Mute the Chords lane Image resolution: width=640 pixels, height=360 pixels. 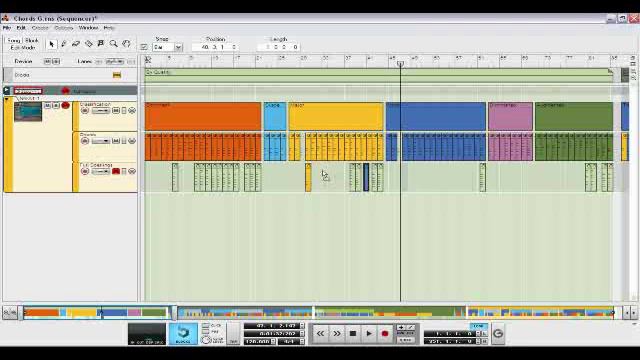pyautogui.click(x=116, y=141)
